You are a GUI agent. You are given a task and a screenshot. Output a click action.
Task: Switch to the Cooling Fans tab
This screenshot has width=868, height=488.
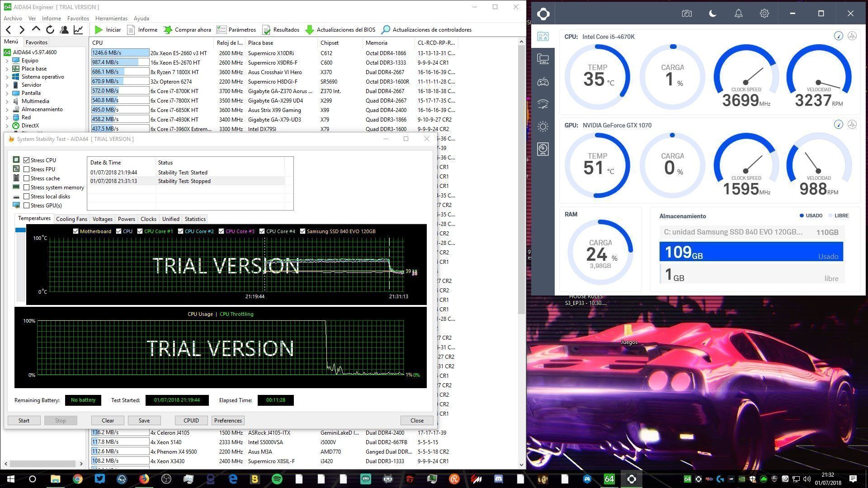coord(71,219)
